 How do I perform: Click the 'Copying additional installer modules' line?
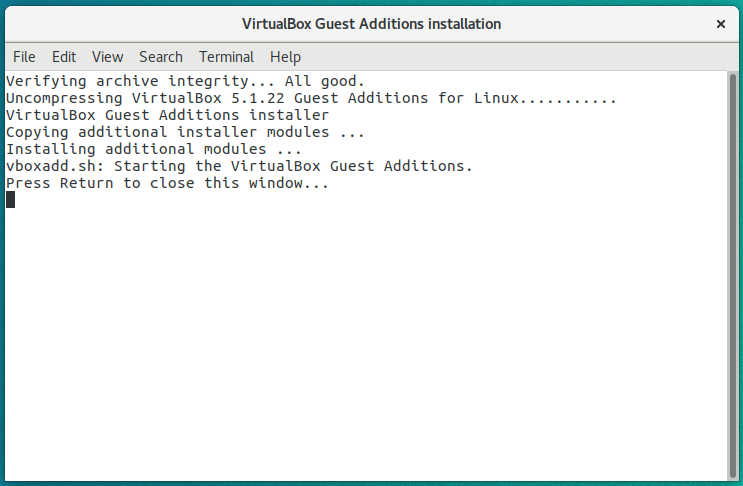click(x=185, y=132)
